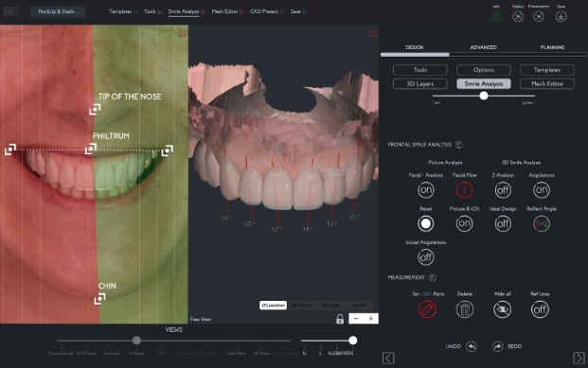
Task: Click the Reflect Angle icon
Action: click(x=542, y=223)
